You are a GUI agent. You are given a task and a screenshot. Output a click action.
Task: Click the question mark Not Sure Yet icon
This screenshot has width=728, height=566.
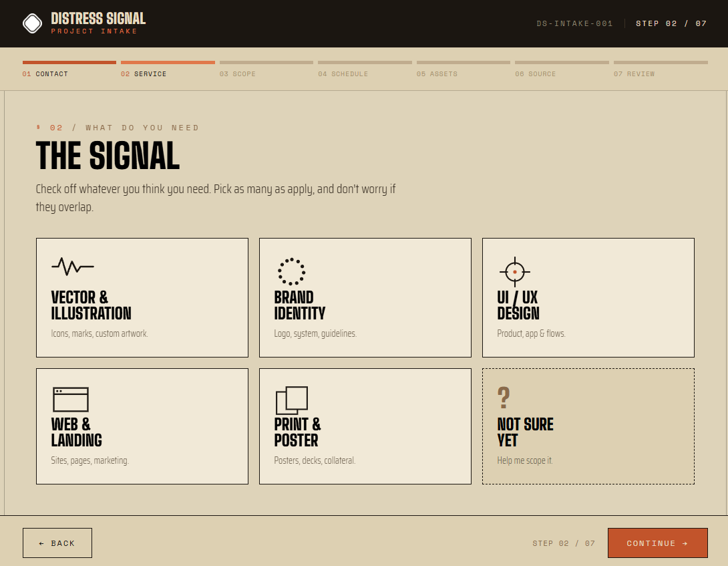[x=504, y=398]
